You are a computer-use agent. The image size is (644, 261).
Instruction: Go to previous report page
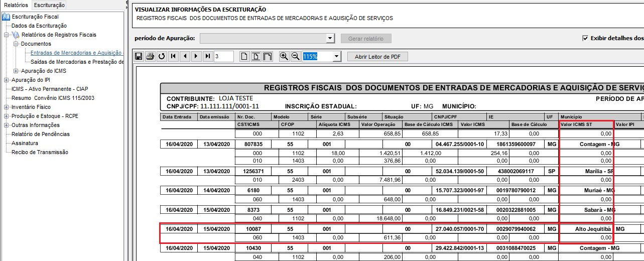(185, 56)
